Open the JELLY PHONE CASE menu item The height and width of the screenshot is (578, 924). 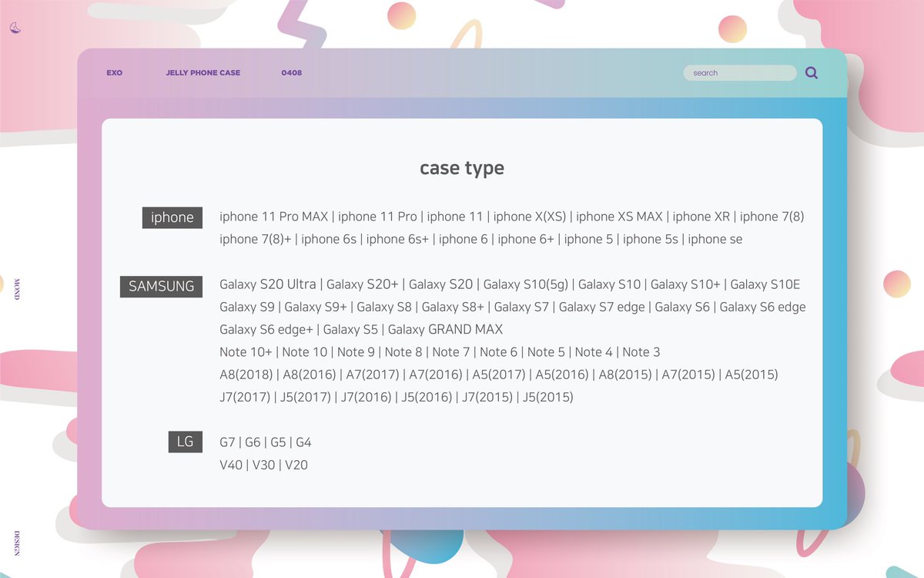point(203,73)
